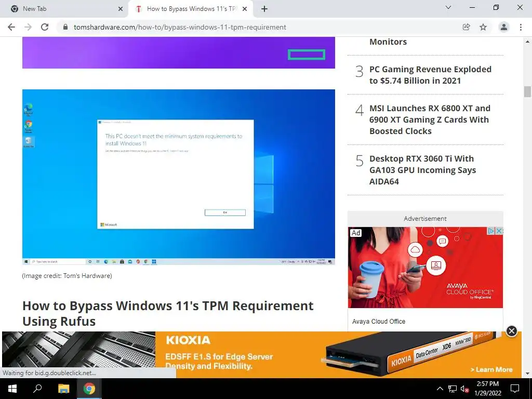Dismiss the KIOXIA bottom banner ad
The width and height of the screenshot is (532, 399).
(511, 331)
